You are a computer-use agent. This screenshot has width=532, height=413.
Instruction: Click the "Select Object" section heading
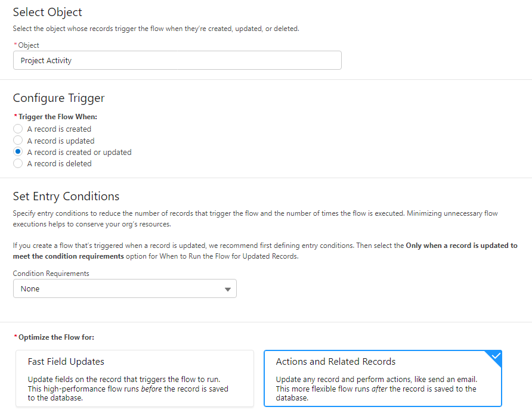48,12
